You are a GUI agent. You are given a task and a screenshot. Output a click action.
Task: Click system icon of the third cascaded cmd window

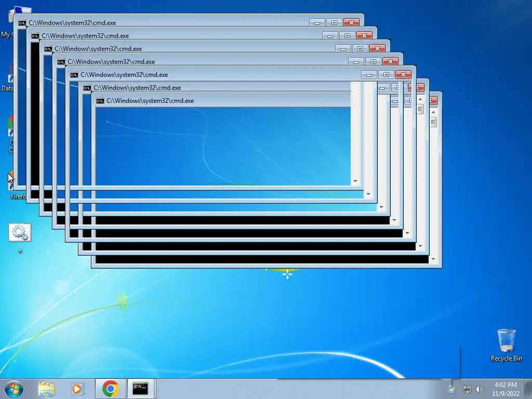tap(48, 49)
